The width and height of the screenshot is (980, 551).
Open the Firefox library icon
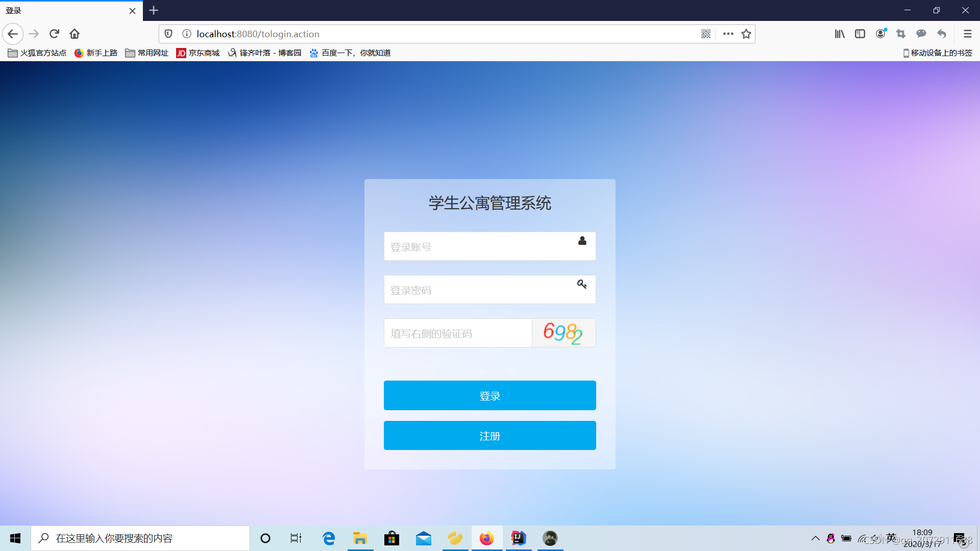tap(840, 34)
